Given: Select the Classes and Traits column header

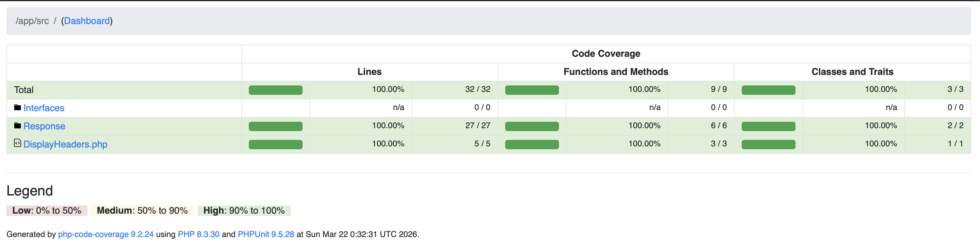Looking at the screenshot, I should click(x=852, y=72).
